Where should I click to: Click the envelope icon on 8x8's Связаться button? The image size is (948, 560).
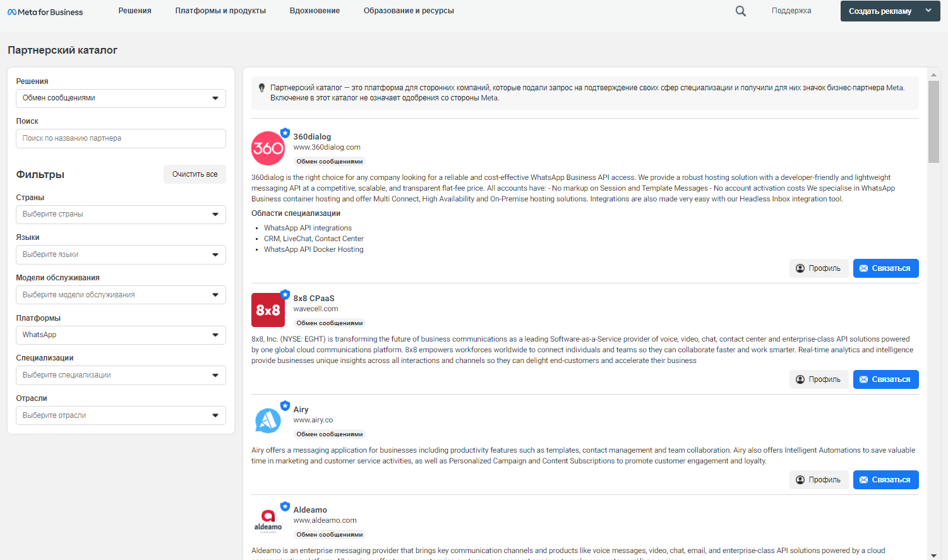coord(865,379)
